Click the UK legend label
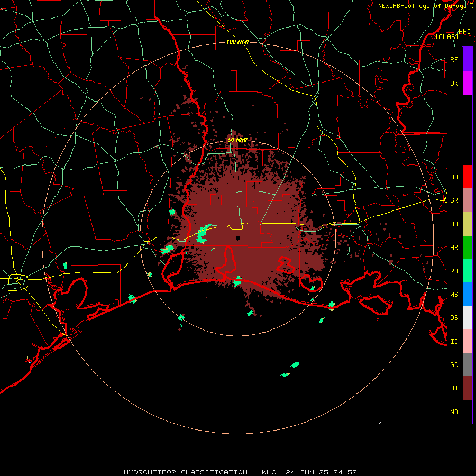 point(454,83)
